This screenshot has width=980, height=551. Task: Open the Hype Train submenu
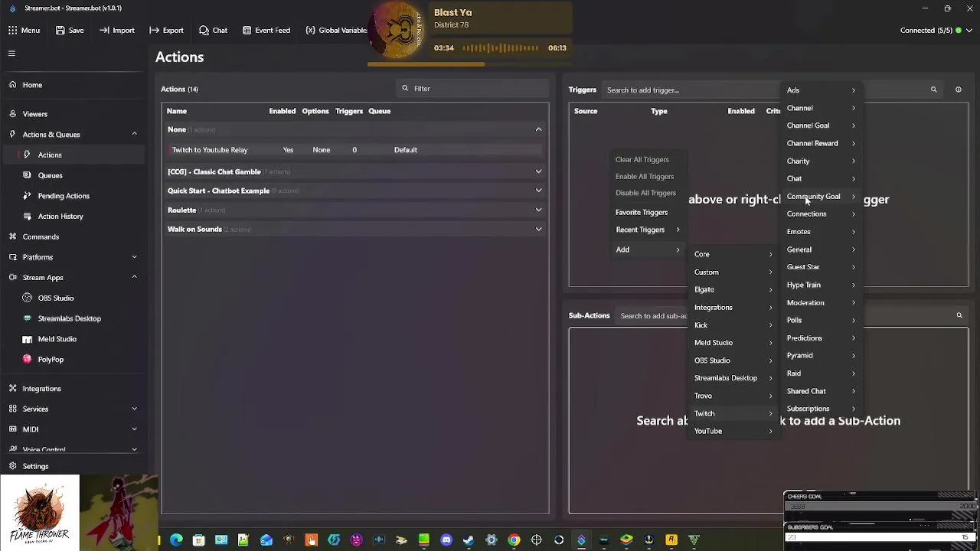click(x=822, y=285)
